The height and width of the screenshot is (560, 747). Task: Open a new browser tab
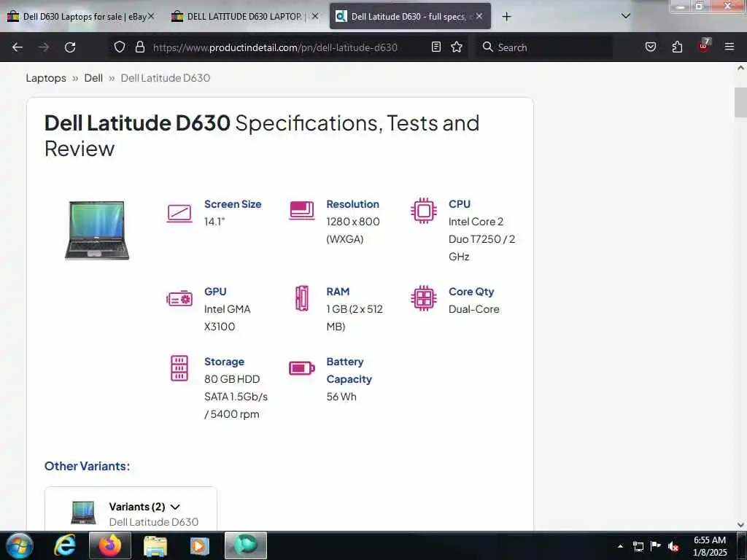coord(506,17)
